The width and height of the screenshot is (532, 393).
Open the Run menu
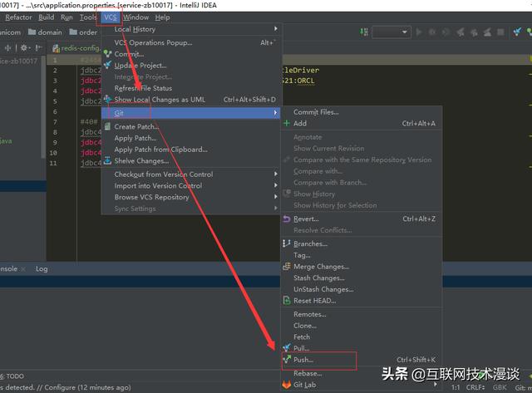pyautogui.click(x=66, y=17)
